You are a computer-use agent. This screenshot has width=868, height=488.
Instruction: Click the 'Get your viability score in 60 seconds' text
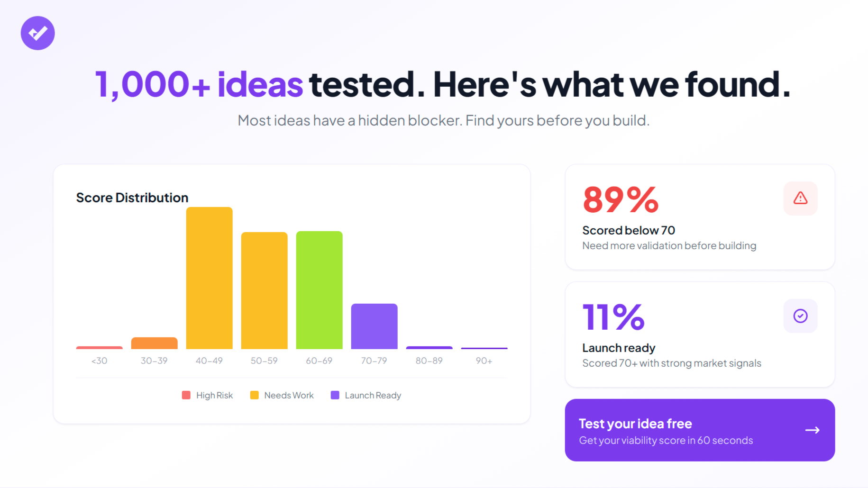666,440
